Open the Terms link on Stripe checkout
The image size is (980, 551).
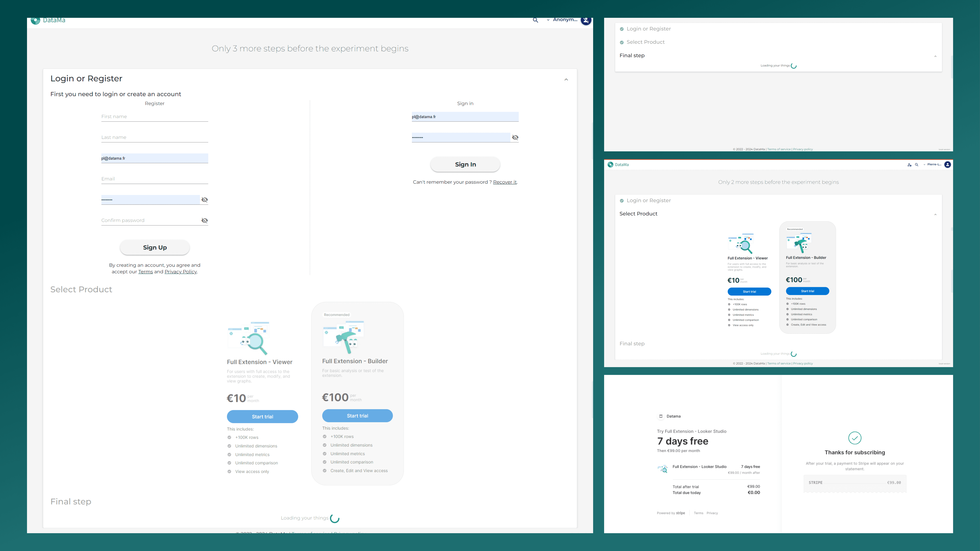pyautogui.click(x=698, y=513)
